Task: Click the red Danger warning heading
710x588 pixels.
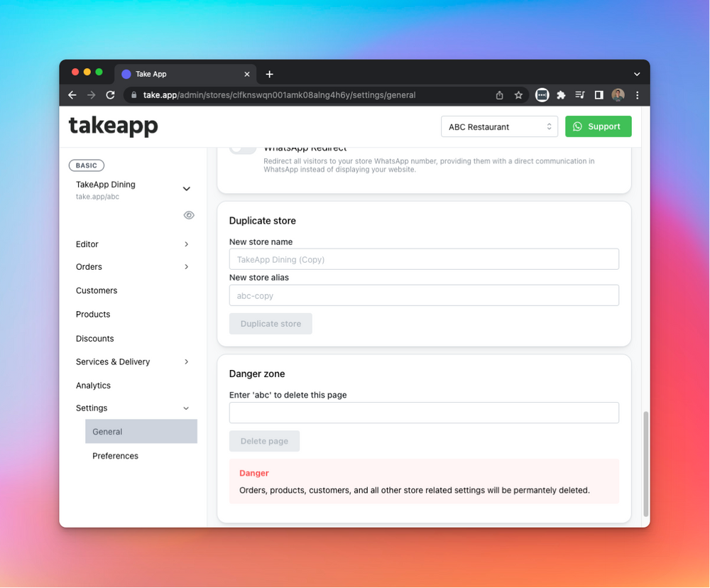Action: [x=254, y=473]
